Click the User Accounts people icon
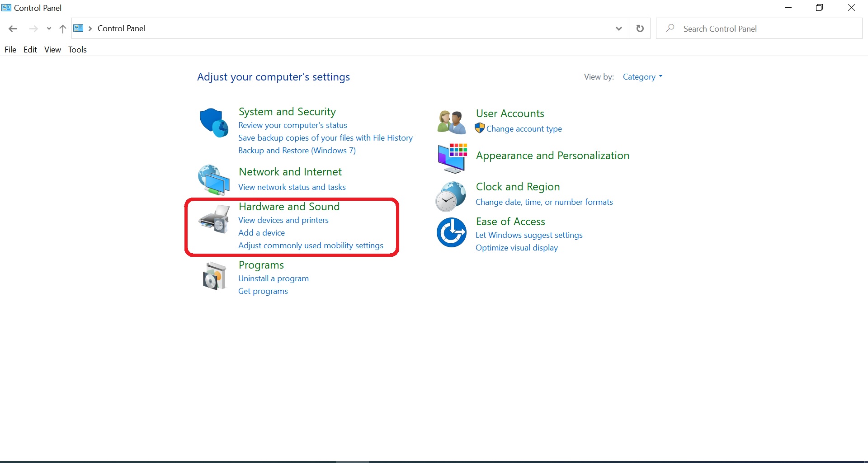The width and height of the screenshot is (868, 463). pyautogui.click(x=451, y=122)
